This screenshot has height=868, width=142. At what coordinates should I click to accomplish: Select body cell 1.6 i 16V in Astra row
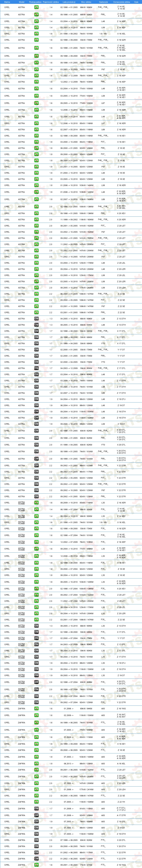pyautogui.click(x=103, y=34)
